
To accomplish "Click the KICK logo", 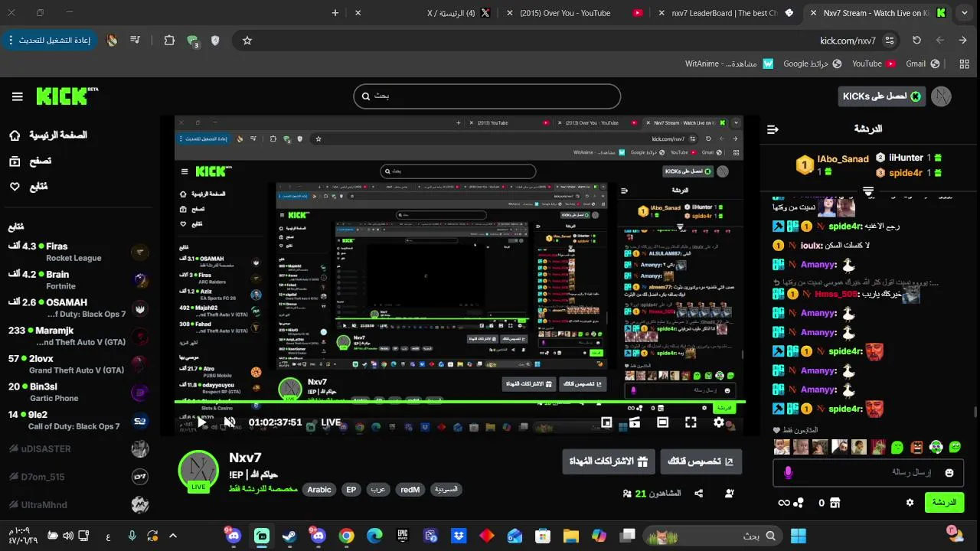I will [x=67, y=96].
